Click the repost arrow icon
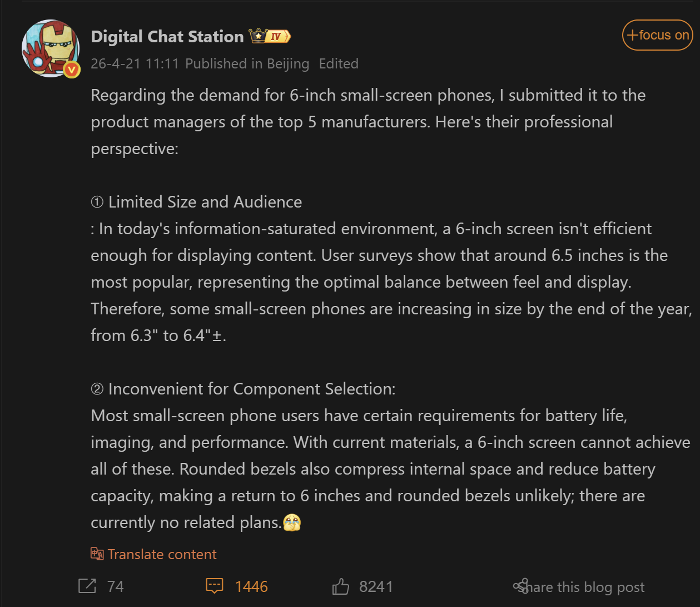Image resolution: width=700 pixels, height=607 pixels. 87,586
